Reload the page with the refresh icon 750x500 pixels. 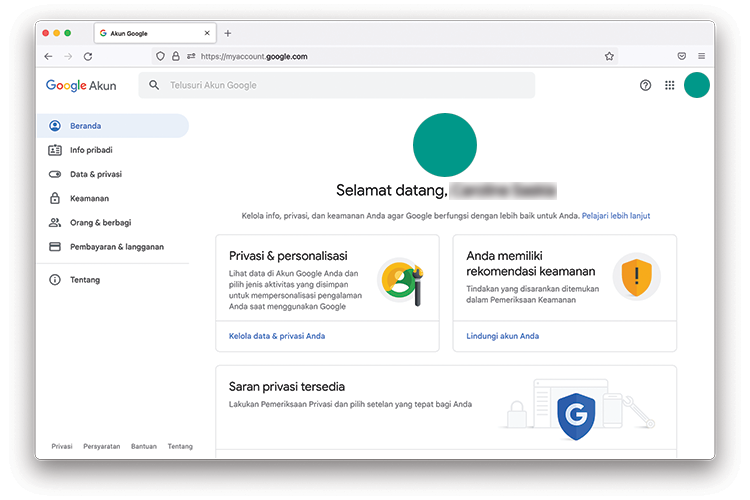click(x=88, y=56)
